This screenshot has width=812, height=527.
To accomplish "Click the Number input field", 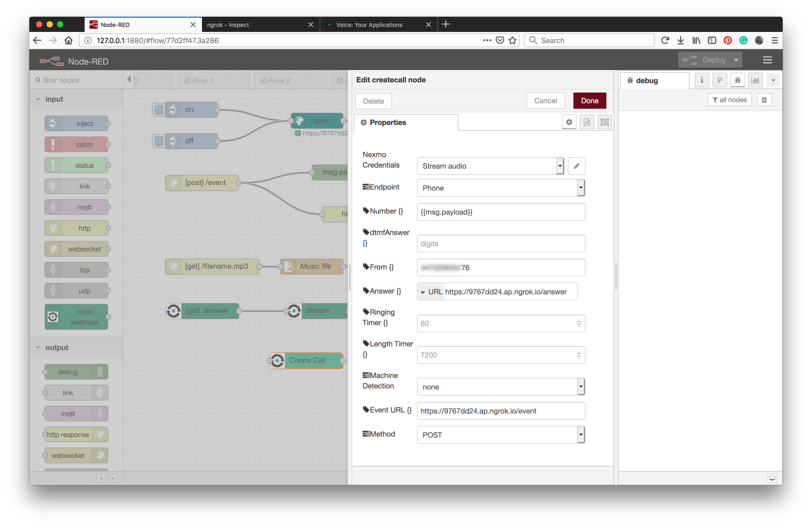I will [x=501, y=212].
